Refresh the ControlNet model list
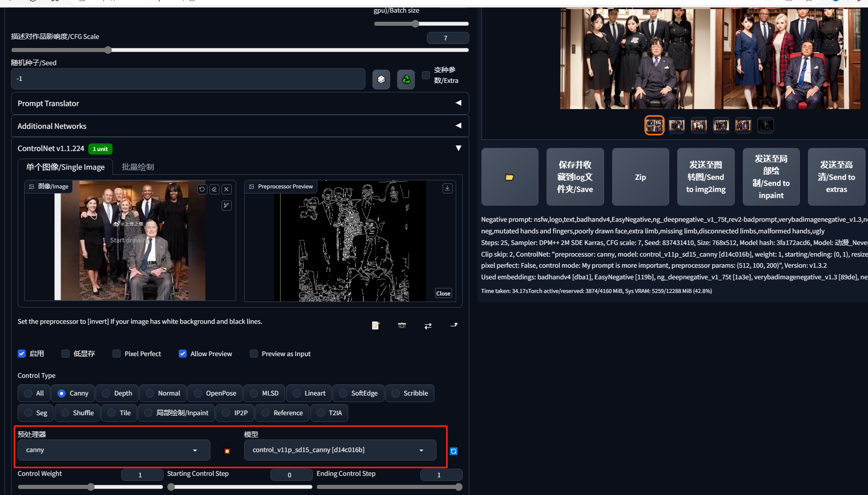The width and height of the screenshot is (868, 495). (454, 451)
